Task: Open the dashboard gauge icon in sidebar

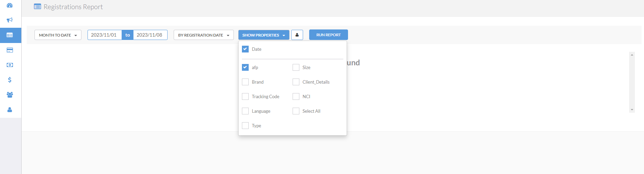Action: [x=10, y=5]
